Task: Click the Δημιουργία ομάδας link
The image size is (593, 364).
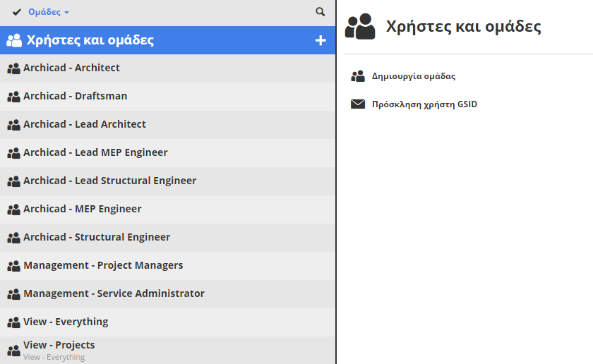Action: pos(414,76)
